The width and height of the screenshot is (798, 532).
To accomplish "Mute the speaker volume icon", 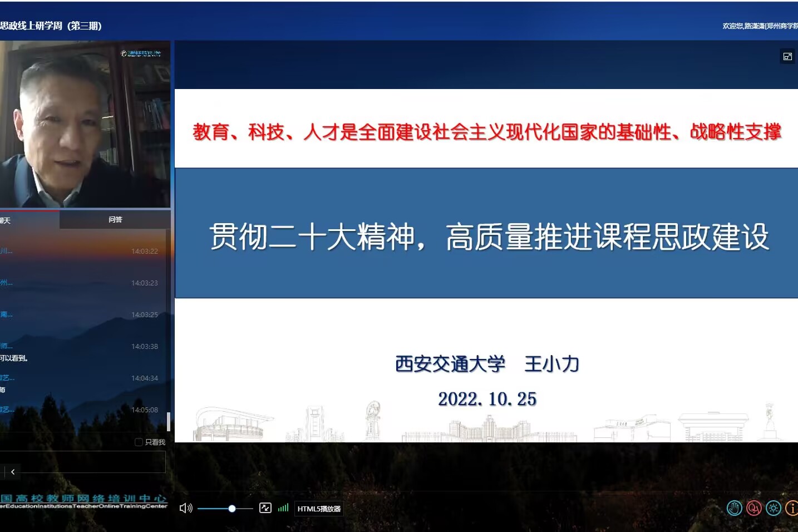I will pyautogui.click(x=185, y=508).
